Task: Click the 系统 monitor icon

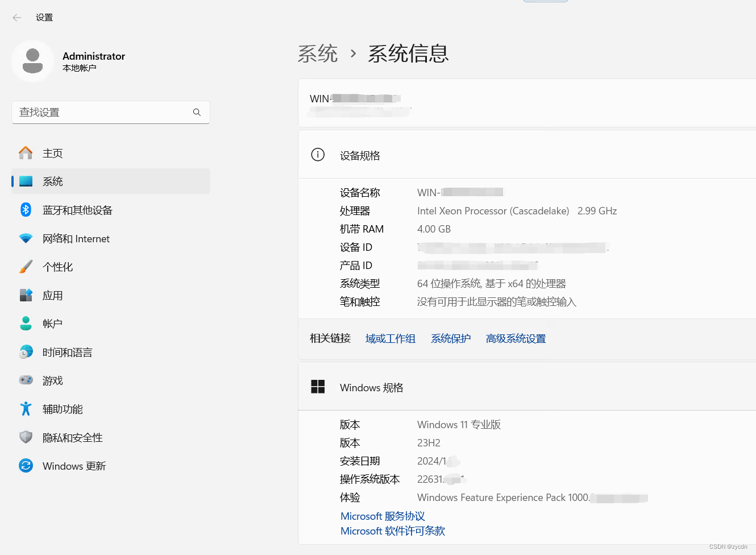Action: [26, 181]
